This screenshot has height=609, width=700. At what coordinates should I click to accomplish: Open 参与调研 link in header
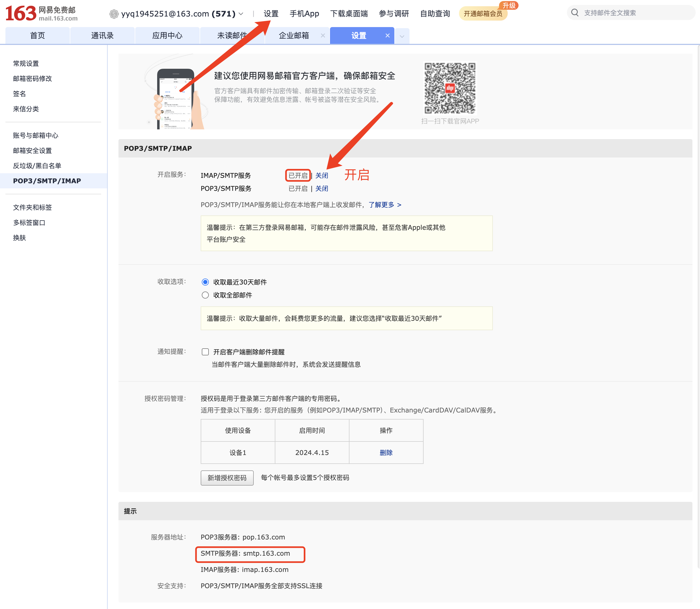point(394,14)
